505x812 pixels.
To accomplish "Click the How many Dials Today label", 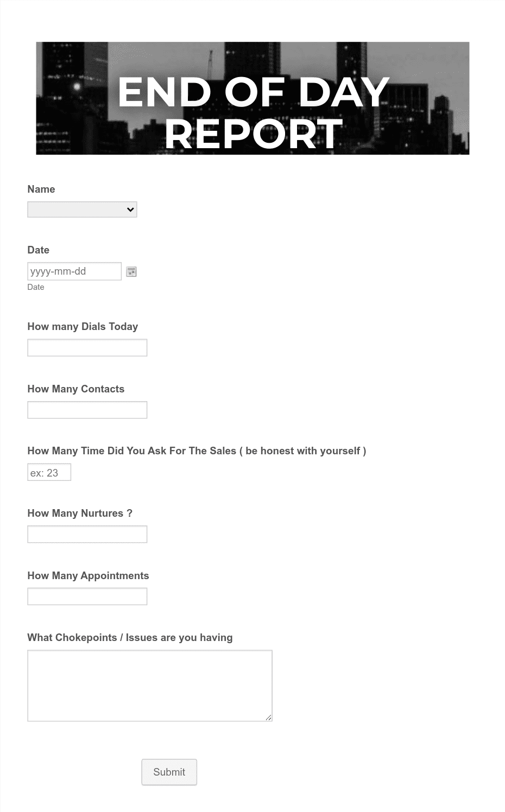I will [83, 326].
